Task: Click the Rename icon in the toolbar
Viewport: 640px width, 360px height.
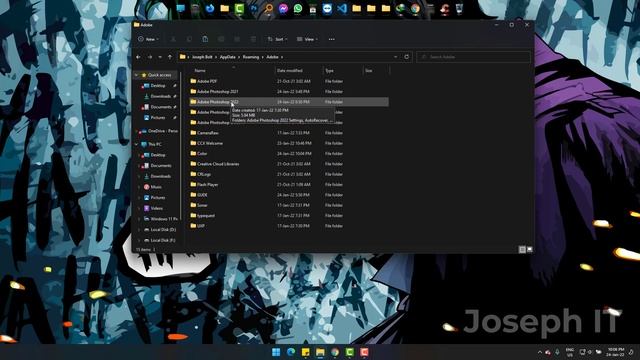Action: point(221,39)
